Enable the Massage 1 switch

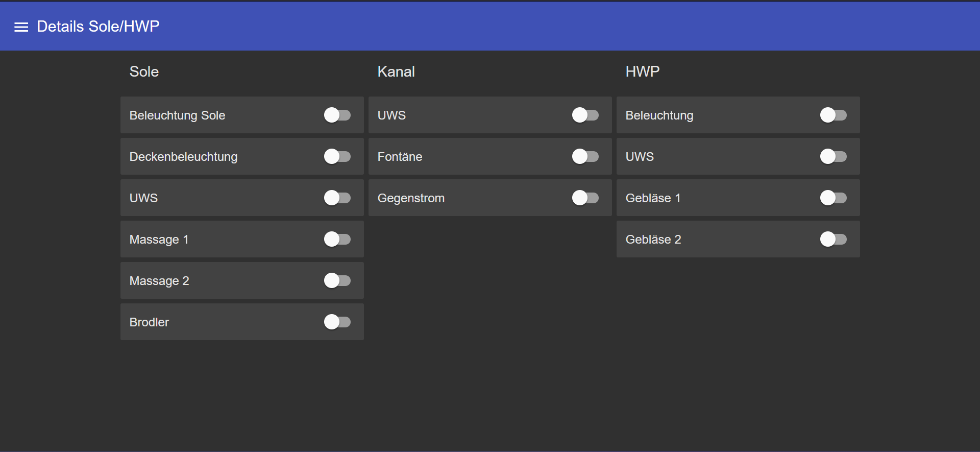[x=337, y=239]
